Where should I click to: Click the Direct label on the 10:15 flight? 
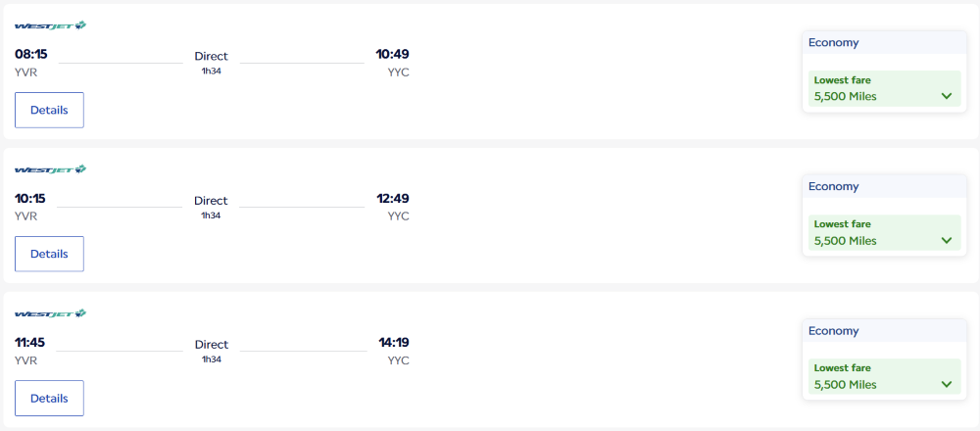point(211,200)
